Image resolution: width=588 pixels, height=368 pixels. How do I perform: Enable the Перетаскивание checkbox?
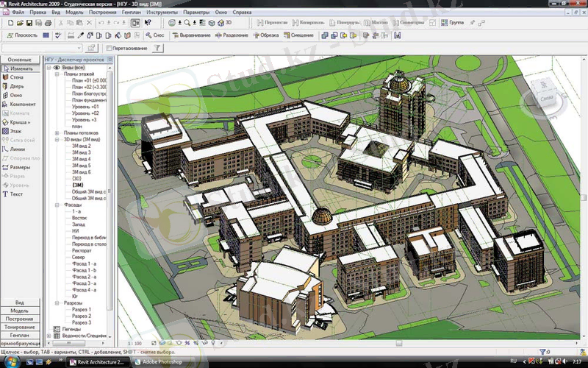coord(110,49)
